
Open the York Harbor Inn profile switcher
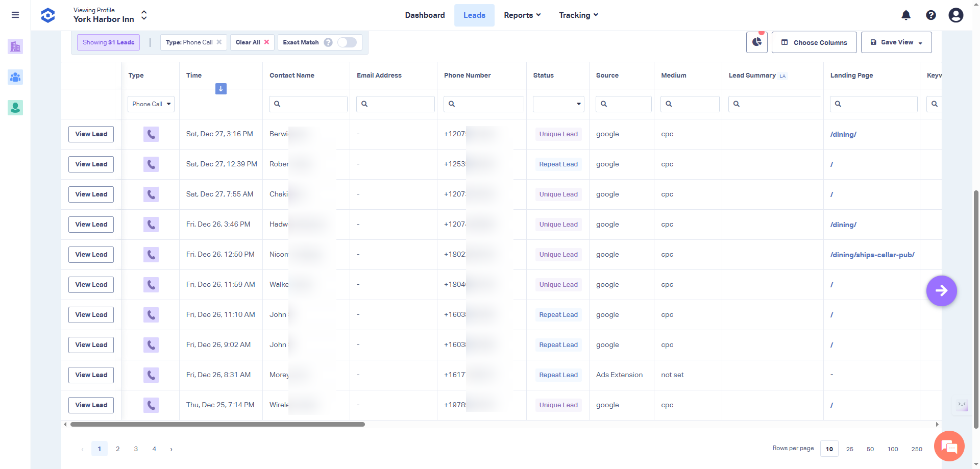coord(144,15)
